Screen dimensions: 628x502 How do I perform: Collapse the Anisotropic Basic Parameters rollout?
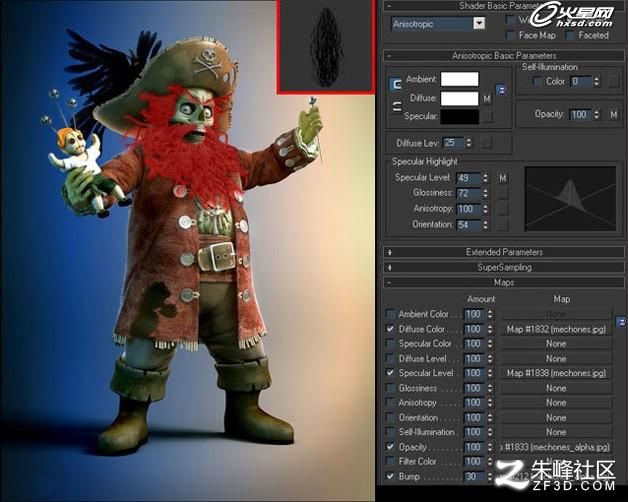tap(504, 56)
